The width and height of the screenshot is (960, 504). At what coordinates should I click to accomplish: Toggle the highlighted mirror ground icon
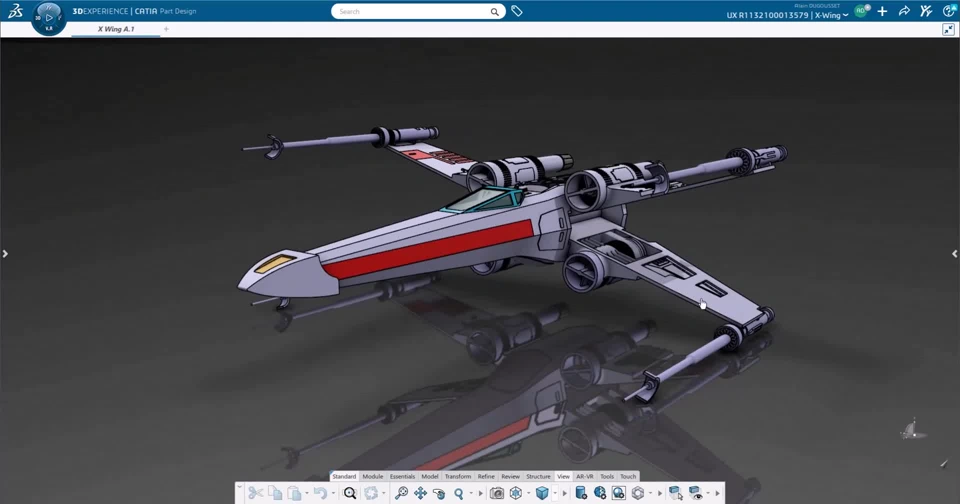(x=618, y=493)
